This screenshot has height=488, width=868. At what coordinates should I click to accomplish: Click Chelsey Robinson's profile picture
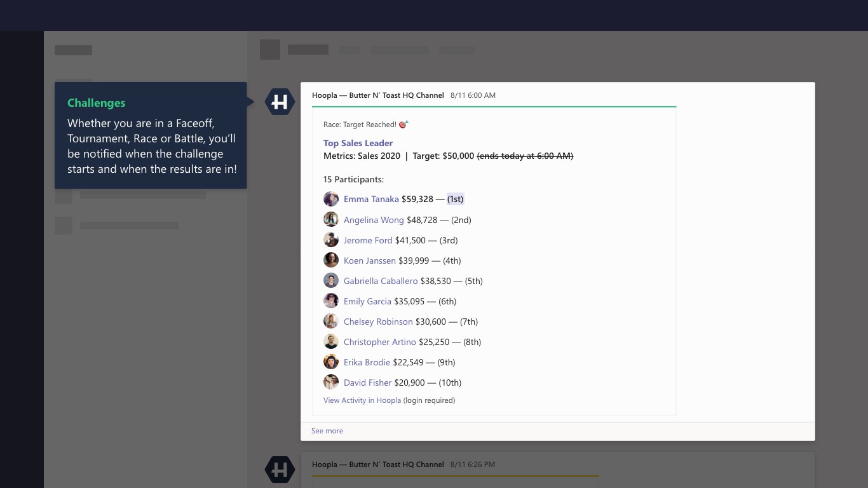pos(331,321)
